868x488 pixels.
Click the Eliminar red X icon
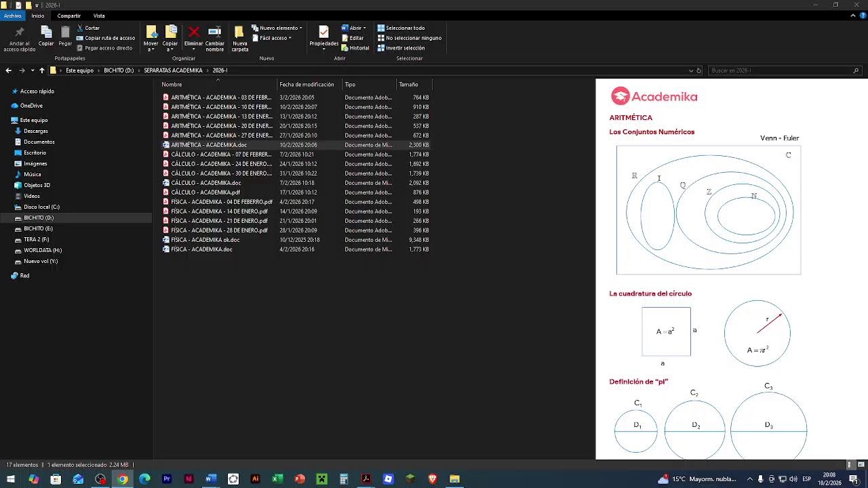(x=193, y=32)
